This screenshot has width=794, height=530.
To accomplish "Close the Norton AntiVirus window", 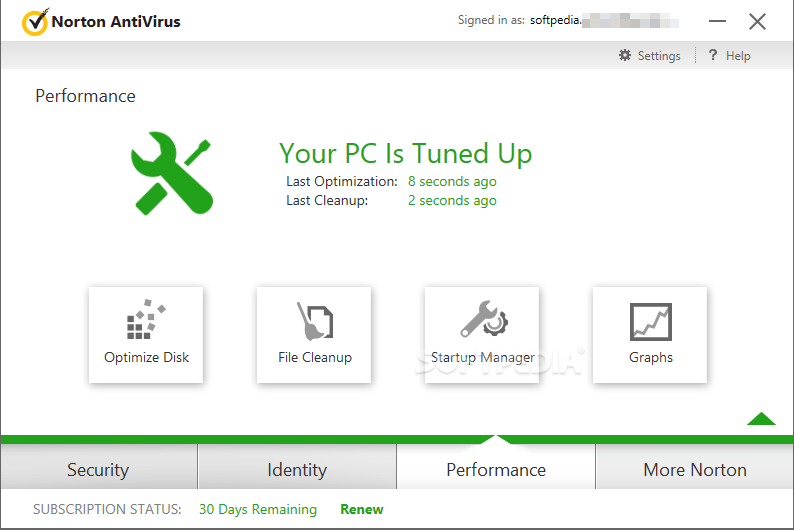I will click(757, 21).
